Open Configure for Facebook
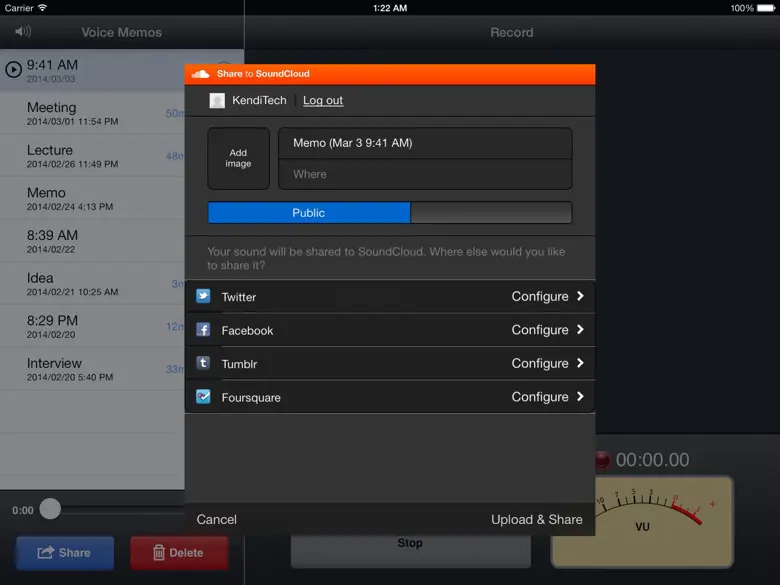This screenshot has width=780, height=585. [540, 330]
